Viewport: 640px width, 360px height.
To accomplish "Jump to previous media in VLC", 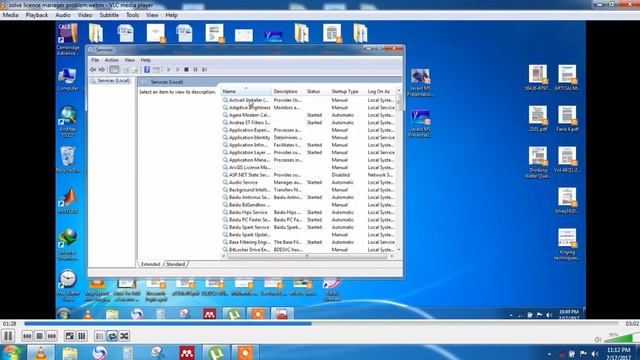I will (x=27, y=336).
